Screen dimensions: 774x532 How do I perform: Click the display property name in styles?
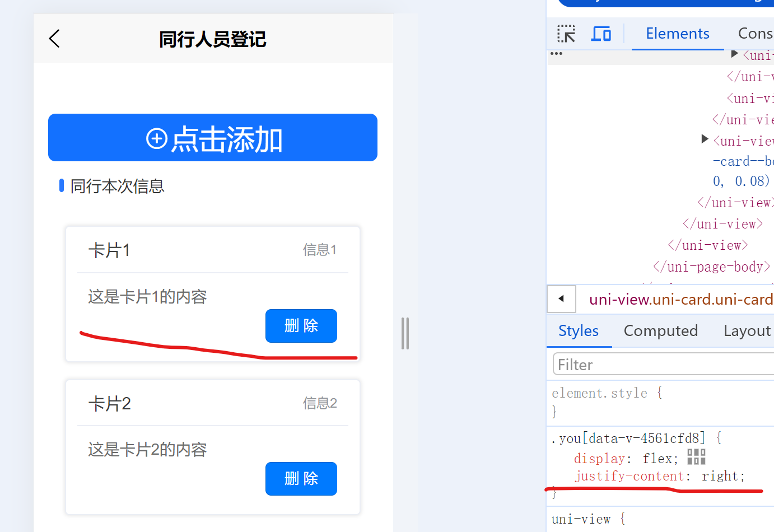point(599,459)
